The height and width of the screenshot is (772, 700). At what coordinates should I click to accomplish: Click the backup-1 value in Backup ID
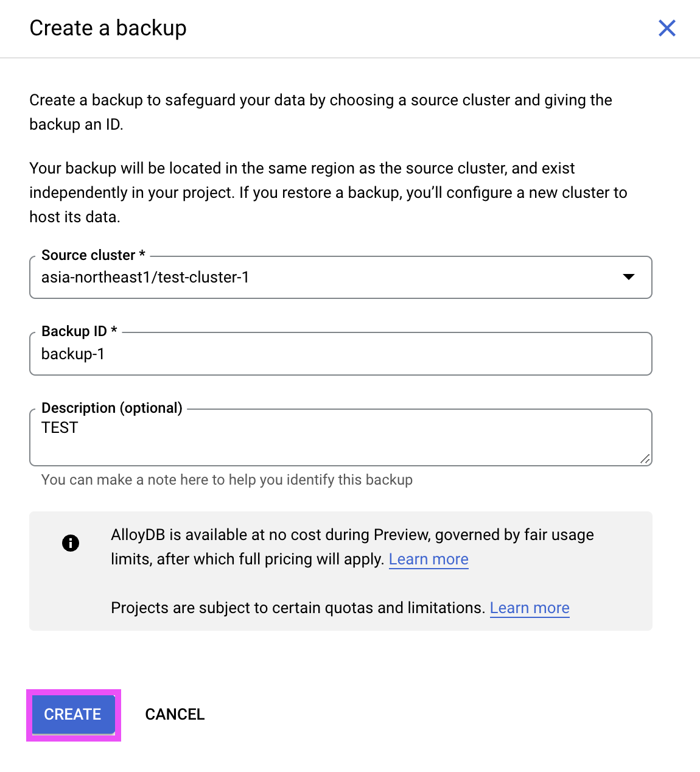[x=73, y=354]
